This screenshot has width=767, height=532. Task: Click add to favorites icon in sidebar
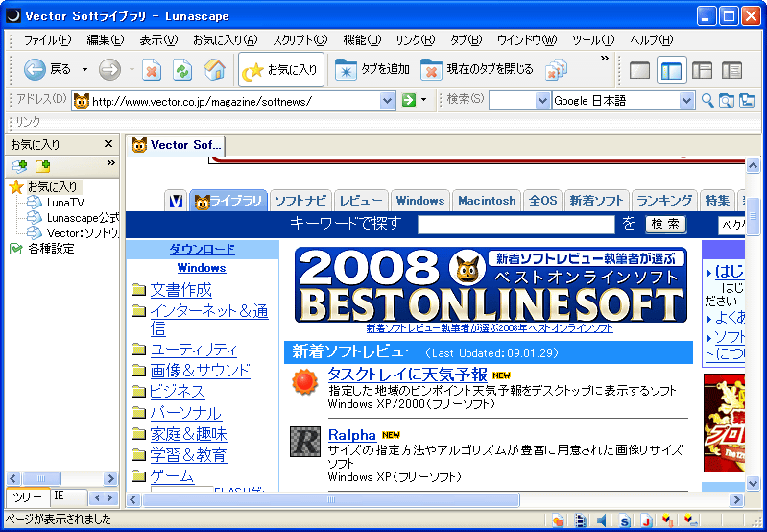pos(19,166)
